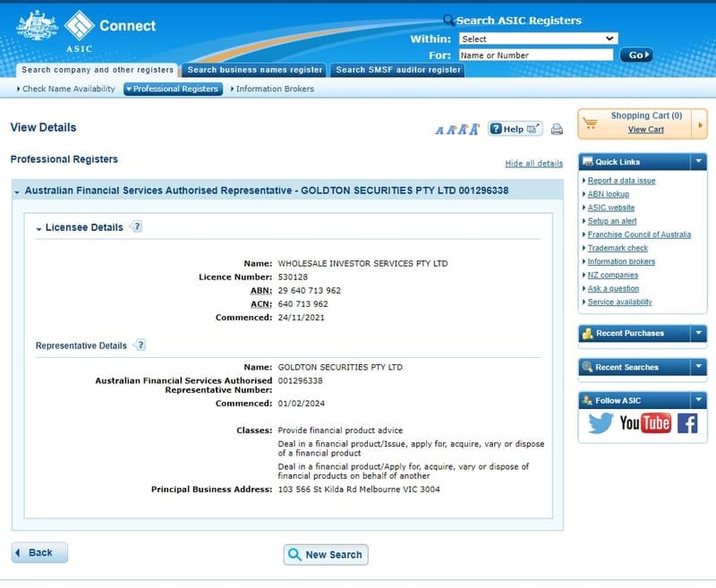This screenshot has height=588, width=716.
Task: Click the Quick Links panel icon
Action: click(588, 162)
